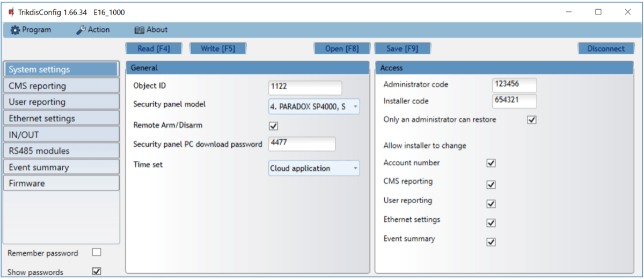The width and height of the screenshot is (644, 279).
Task: Uncheck the Account number installer permission
Action: pyautogui.click(x=491, y=163)
